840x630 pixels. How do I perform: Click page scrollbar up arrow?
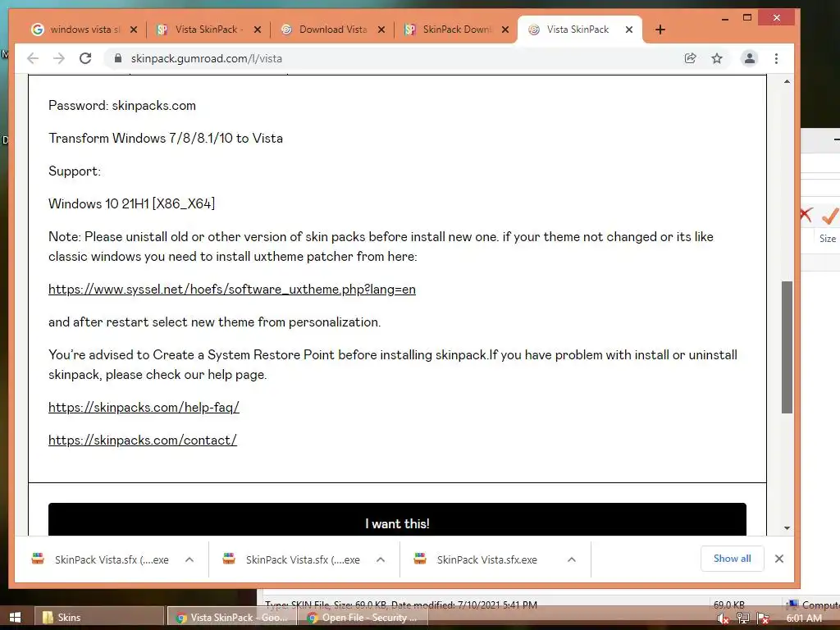pyautogui.click(x=787, y=81)
